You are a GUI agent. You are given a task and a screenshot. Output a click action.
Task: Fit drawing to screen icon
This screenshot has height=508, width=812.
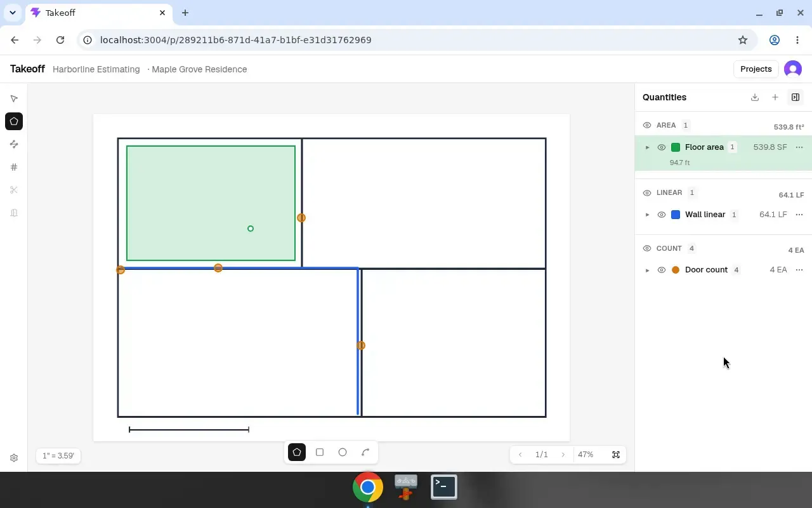615,455
